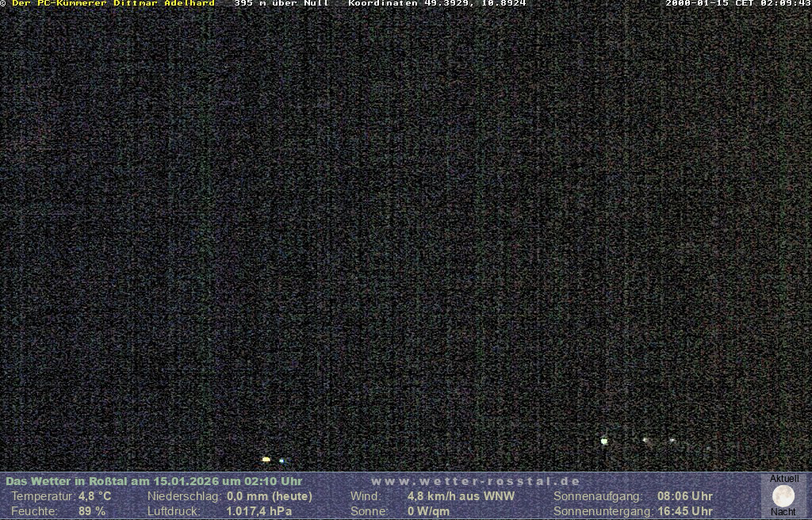Click the camera timestamp 2000-01-15 CET 02:09:43
This screenshot has width=812, height=520.
737,3
